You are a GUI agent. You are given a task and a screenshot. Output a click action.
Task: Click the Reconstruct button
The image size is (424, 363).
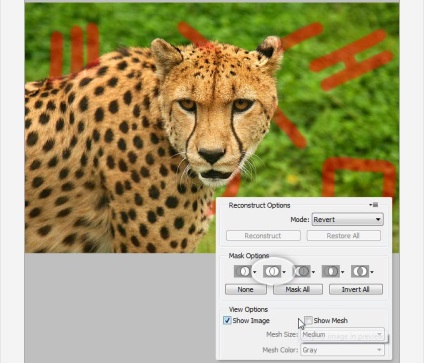coord(263,236)
